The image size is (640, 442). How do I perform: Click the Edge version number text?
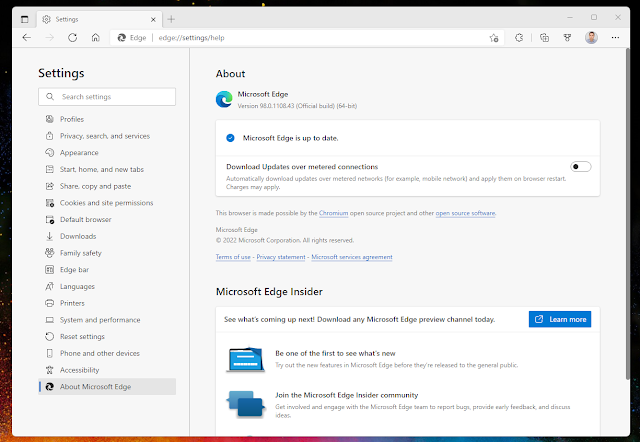297,106
